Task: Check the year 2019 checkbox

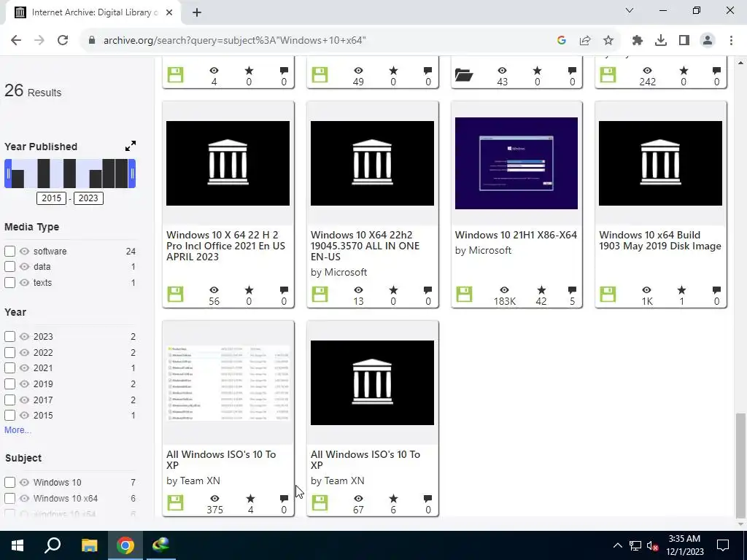Action: (9, 384)
